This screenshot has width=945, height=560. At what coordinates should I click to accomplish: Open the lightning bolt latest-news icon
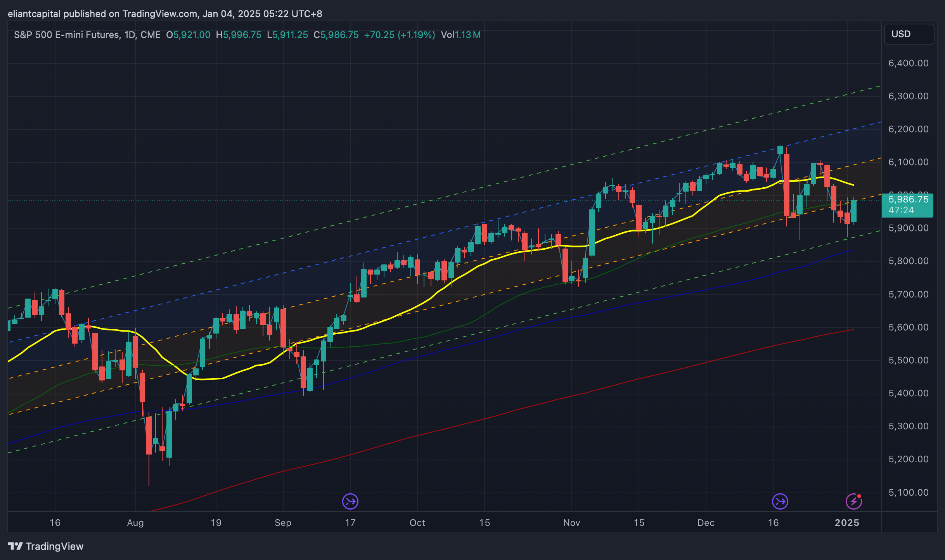click(x=853, y=501)
